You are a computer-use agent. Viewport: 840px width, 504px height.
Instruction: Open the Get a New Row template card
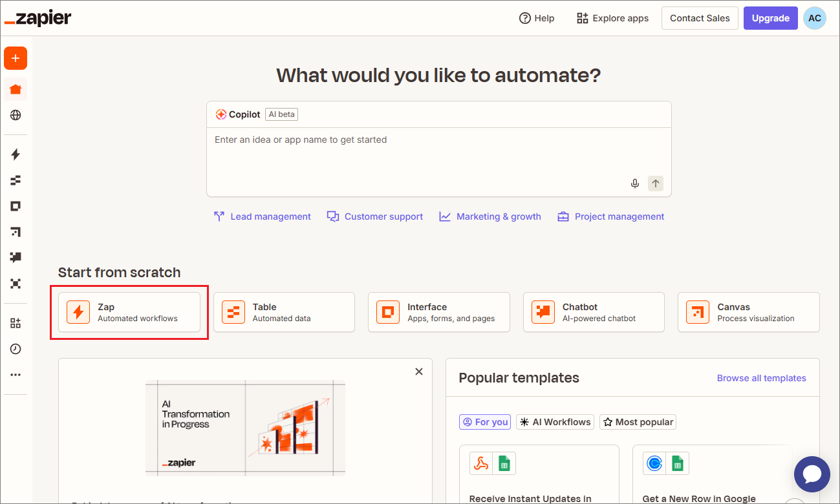[x=712, y=474]
